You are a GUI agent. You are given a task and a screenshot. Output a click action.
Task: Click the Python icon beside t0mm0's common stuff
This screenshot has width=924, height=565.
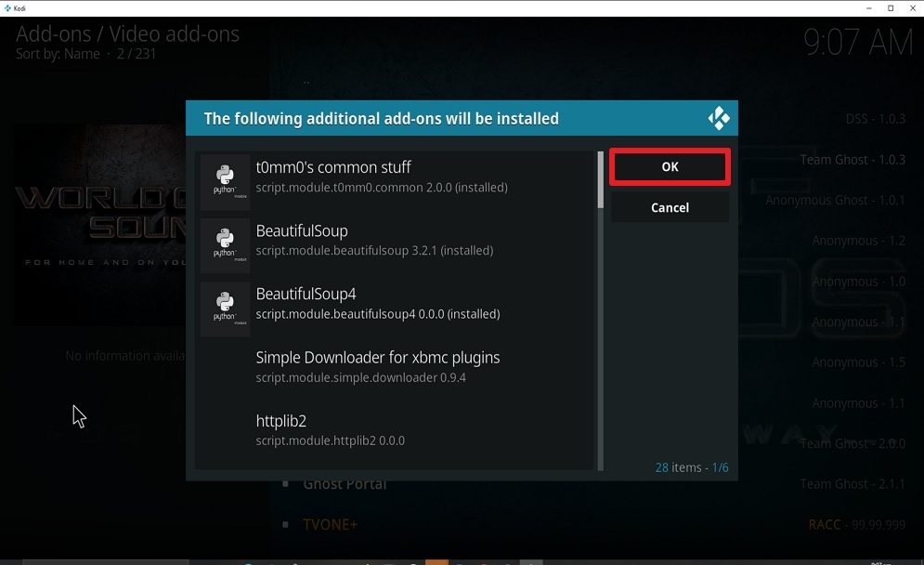coord(225,181)
